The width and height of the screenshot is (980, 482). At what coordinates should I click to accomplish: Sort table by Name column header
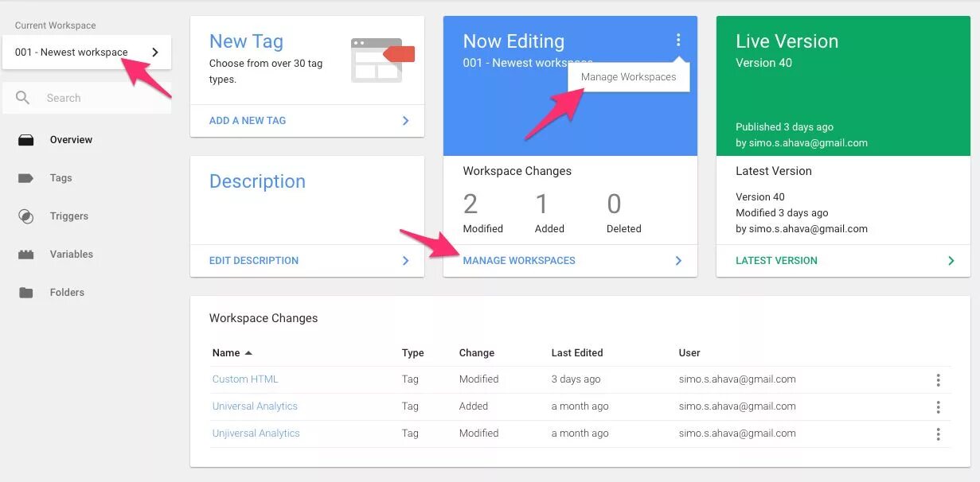click(x=232, y=353)
